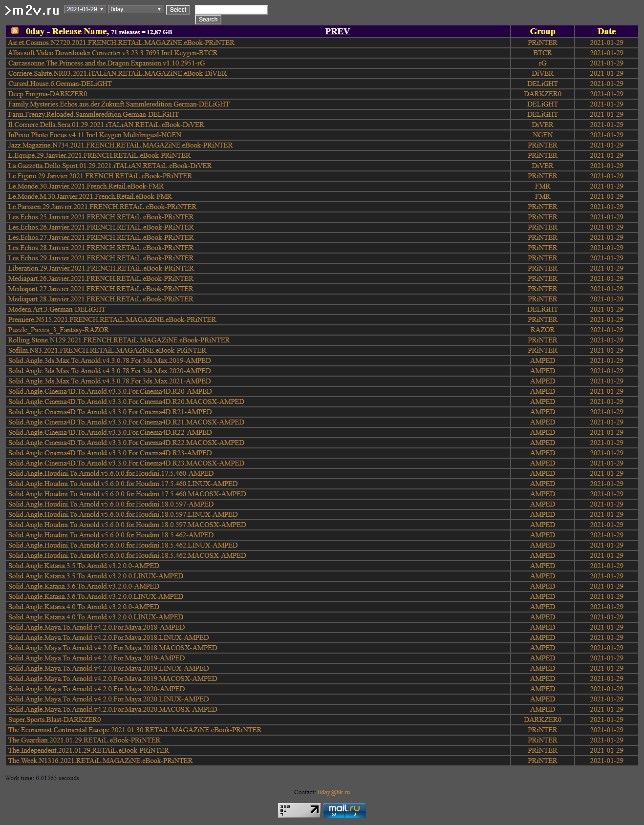
Task: Open Cursed.House.6.German-DELiGHT release
Action: click(60, 84)
